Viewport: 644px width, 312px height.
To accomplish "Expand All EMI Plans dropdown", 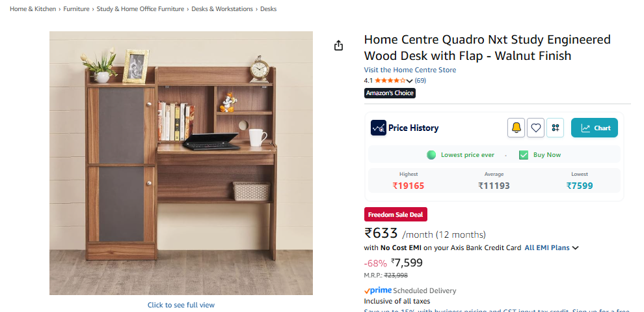I will [x=552, y=248].
